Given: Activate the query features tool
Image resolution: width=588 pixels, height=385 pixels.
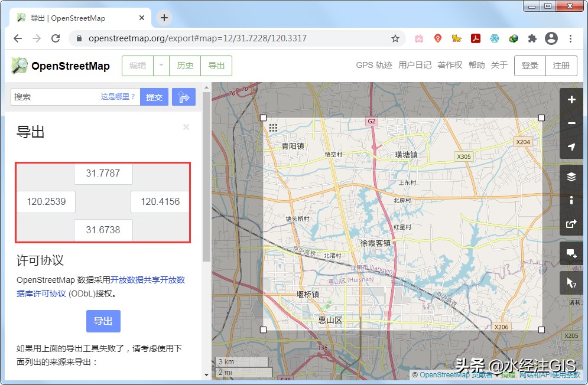Looking at the screenshot, I should 571,283.
